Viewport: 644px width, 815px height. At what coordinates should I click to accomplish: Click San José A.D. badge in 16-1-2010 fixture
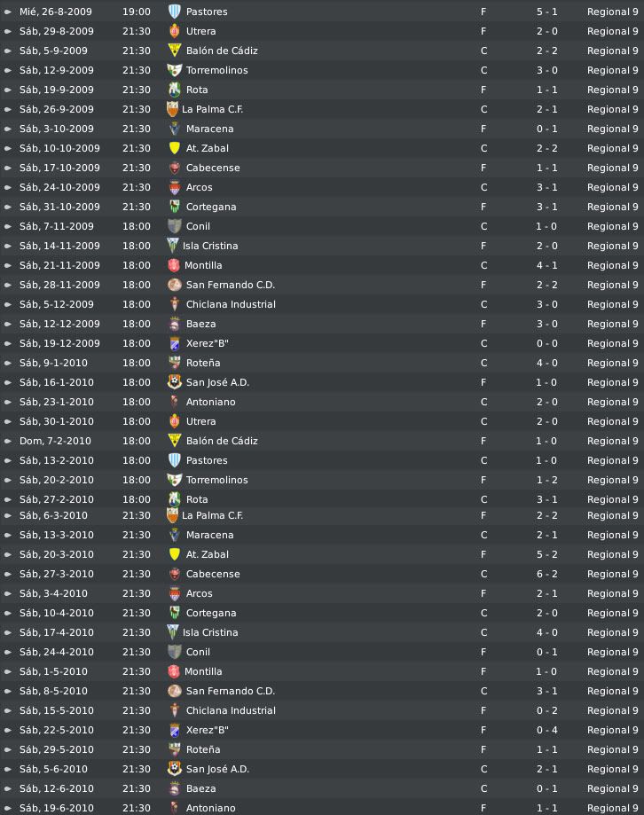pyautogui.click(x=175, y=382)
